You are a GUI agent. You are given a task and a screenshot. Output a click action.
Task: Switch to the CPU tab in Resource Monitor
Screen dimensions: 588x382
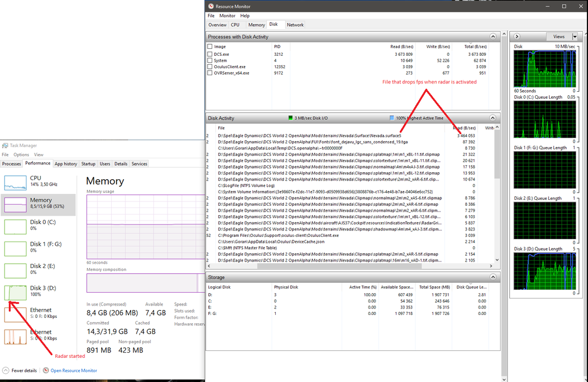click(x=235, y=25)
